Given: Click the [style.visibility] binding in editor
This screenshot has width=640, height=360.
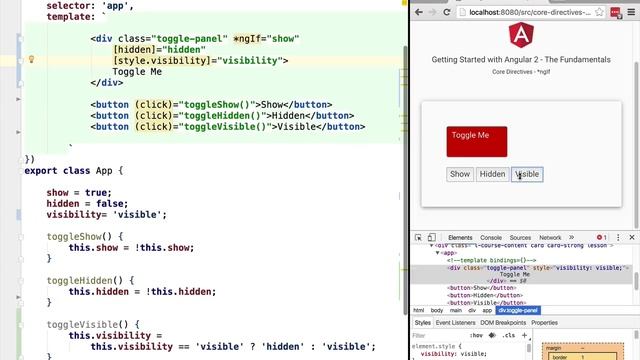Looking at the screenshot, I should click(x=161, y=61).
